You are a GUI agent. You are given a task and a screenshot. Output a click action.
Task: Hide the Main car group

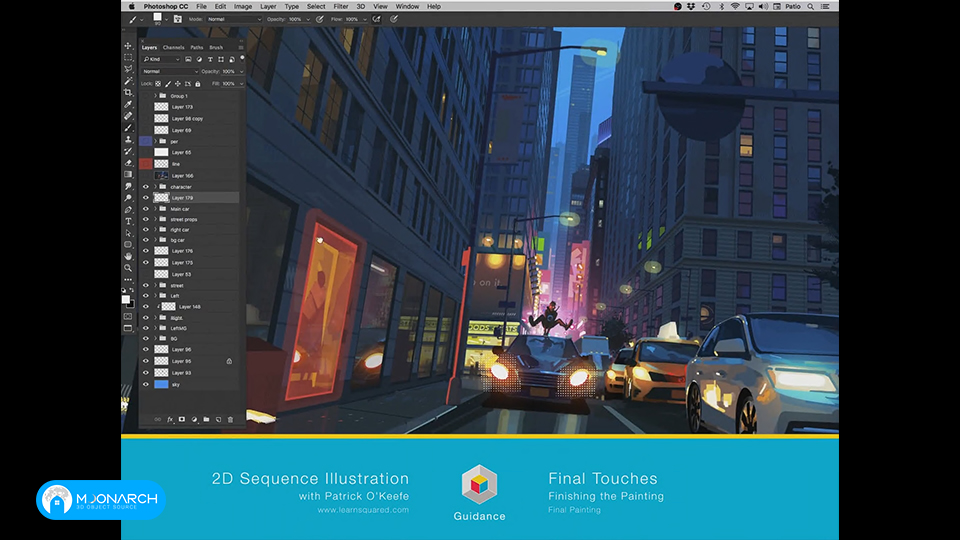146,209
